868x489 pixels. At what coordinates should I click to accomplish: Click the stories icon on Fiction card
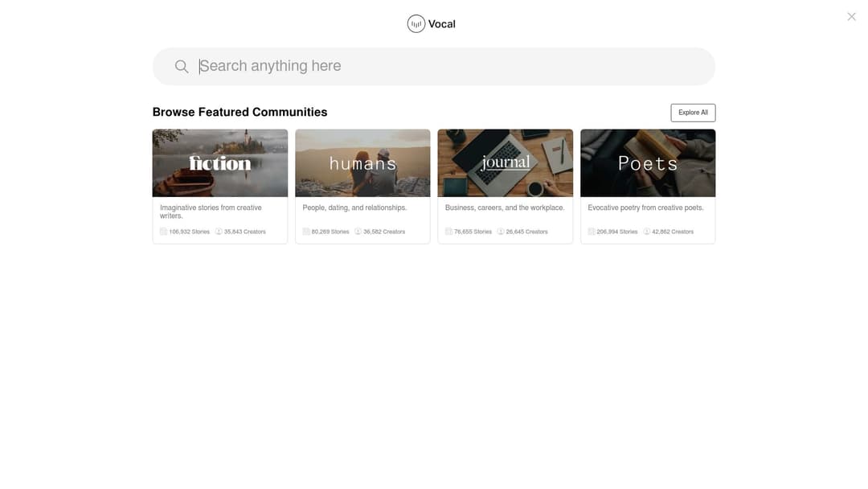point(163,232)
